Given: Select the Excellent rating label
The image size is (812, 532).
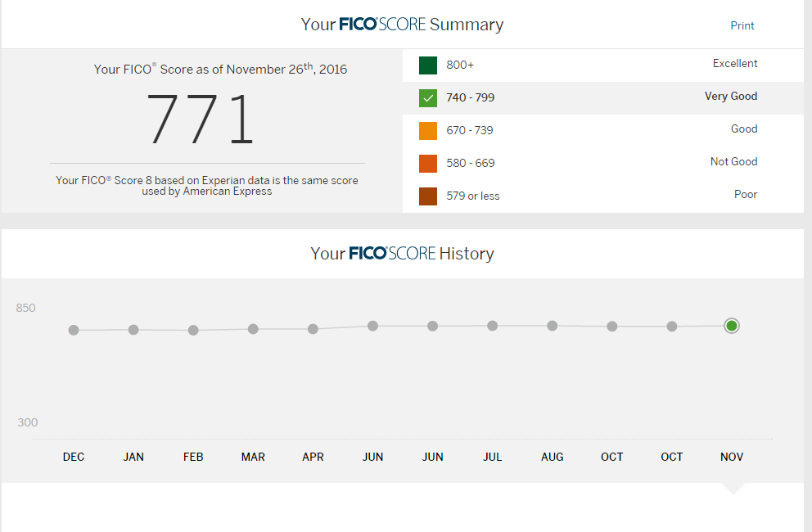Looking at the screenshot, I should pos(734,64).
